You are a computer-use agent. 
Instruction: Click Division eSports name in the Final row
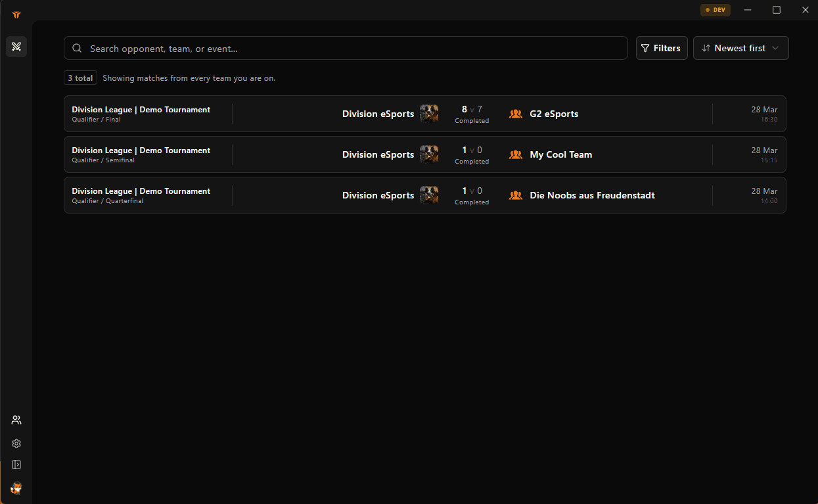click(378, 114)
